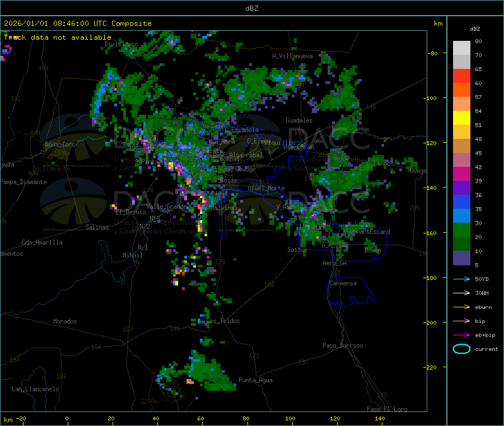
Task: Click the -220 km vertical axis tick label
Action: [431, 368]
